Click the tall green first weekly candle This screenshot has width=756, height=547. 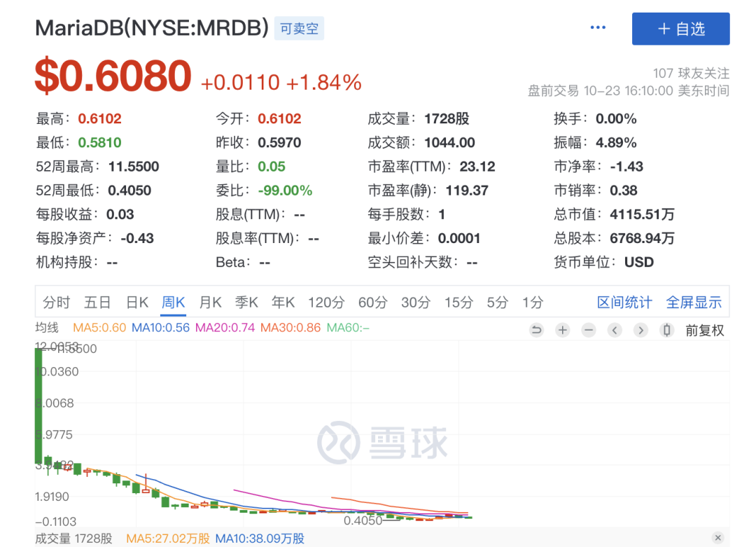tap(38, 406)
